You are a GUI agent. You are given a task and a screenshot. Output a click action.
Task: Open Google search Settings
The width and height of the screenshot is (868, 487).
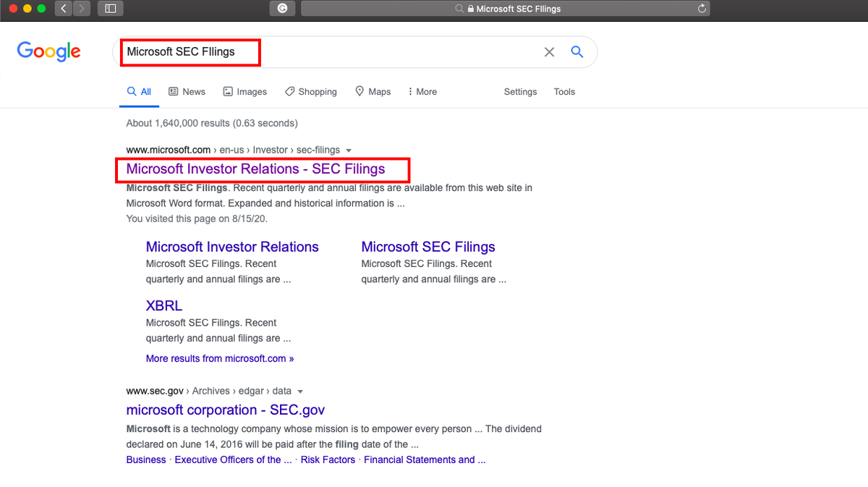click(520, 92)
